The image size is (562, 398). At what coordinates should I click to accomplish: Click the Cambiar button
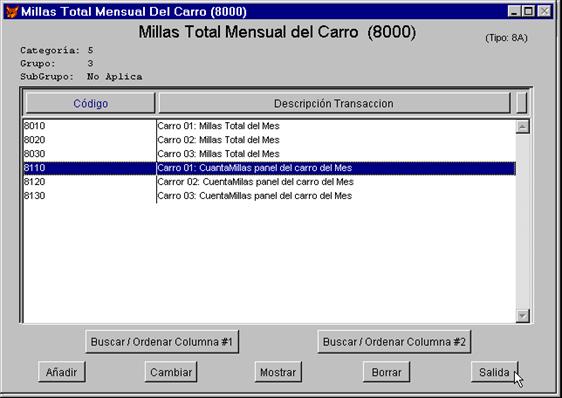[x=171, y=372]
